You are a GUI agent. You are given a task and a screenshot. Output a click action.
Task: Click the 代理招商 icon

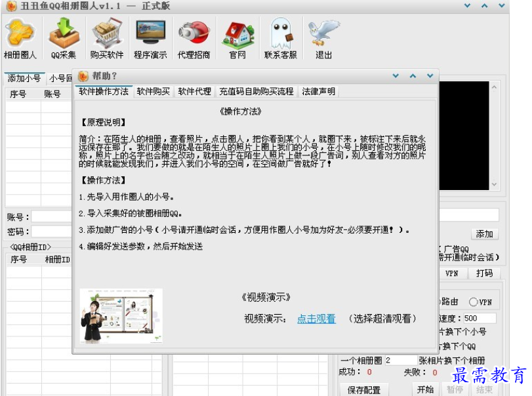tap(194, 39)
